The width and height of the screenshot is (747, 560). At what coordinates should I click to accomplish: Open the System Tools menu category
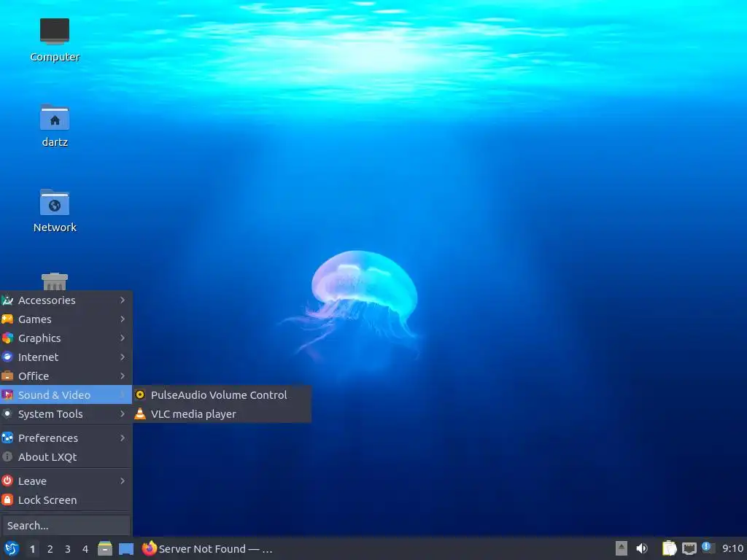(x=66, y=414)
